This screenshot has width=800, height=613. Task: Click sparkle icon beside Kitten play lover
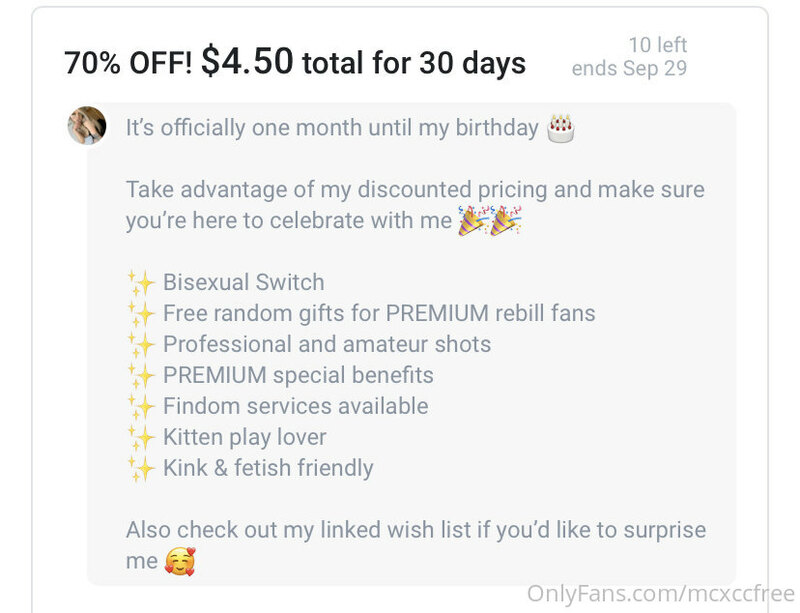(x=141, y=437)
